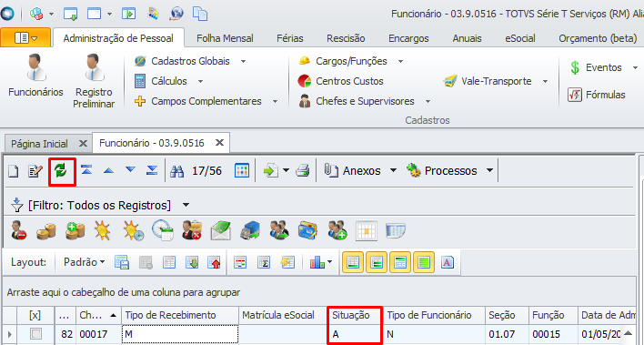Viewport: 644px width, 345px height.
Task: Click the green refresh arrows icon
Action: [x=61, y=170]
